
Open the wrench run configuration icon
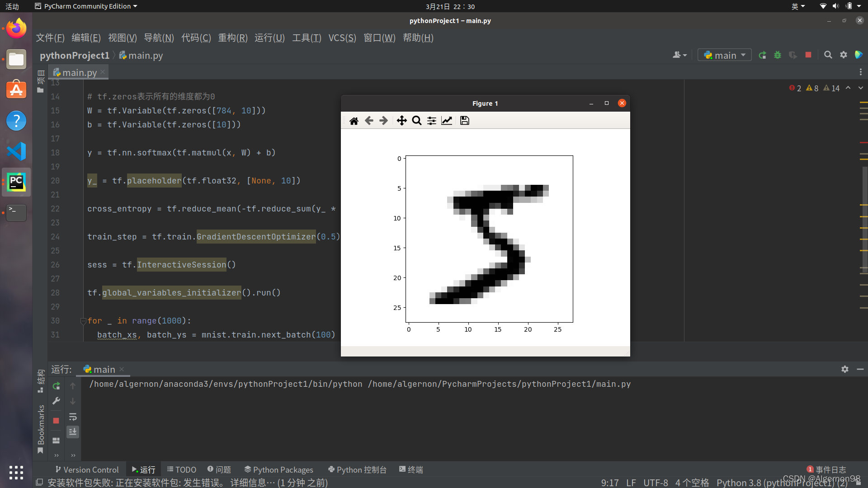point(56,401)
